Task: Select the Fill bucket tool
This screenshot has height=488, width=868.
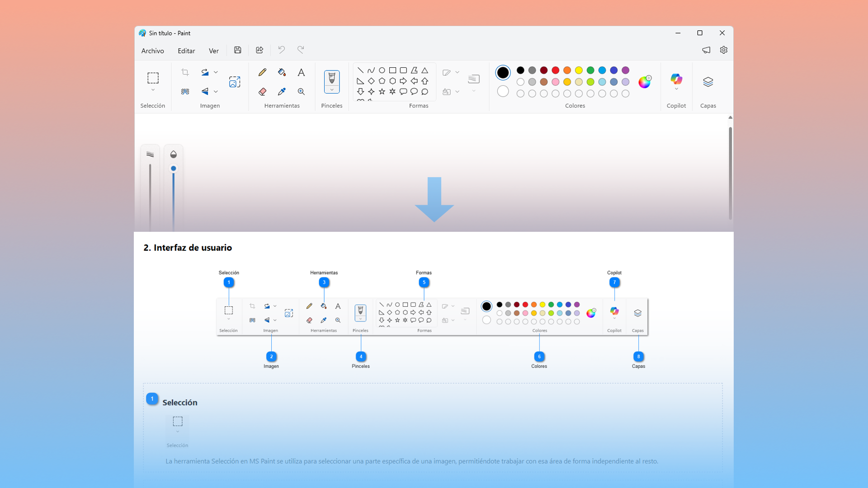Action: tap(282, 72)
